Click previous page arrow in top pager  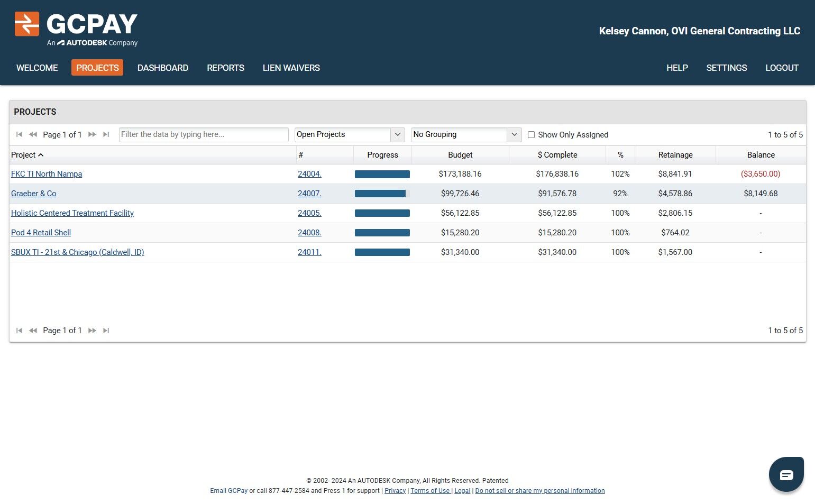point(33,134)
